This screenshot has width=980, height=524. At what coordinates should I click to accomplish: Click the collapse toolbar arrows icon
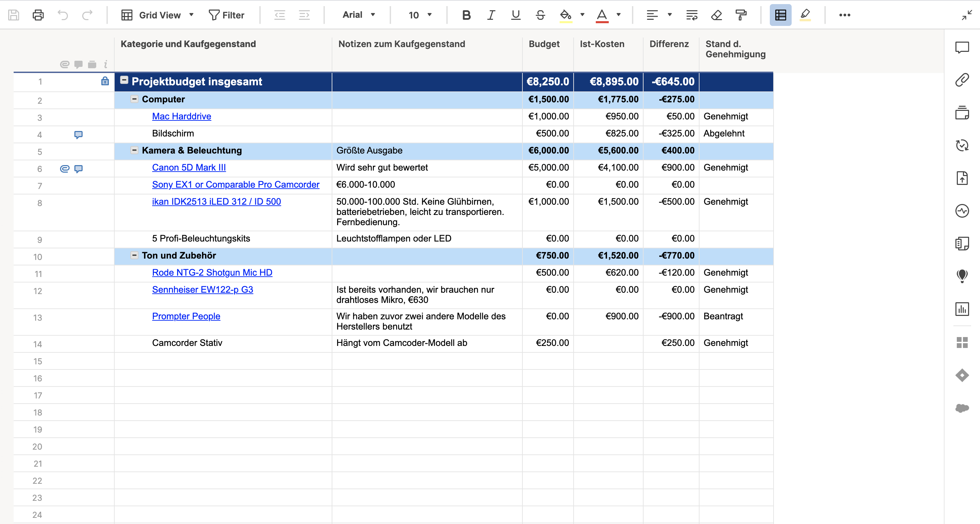(967, 15)
